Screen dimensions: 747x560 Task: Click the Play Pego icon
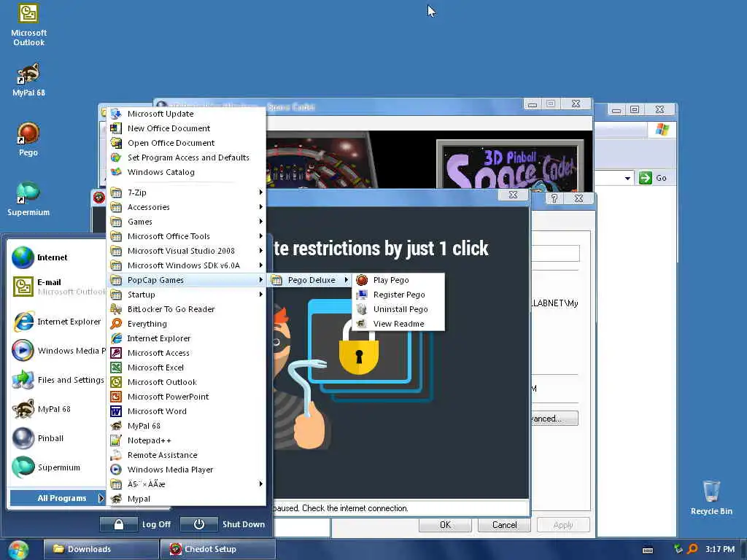(362, 280)
